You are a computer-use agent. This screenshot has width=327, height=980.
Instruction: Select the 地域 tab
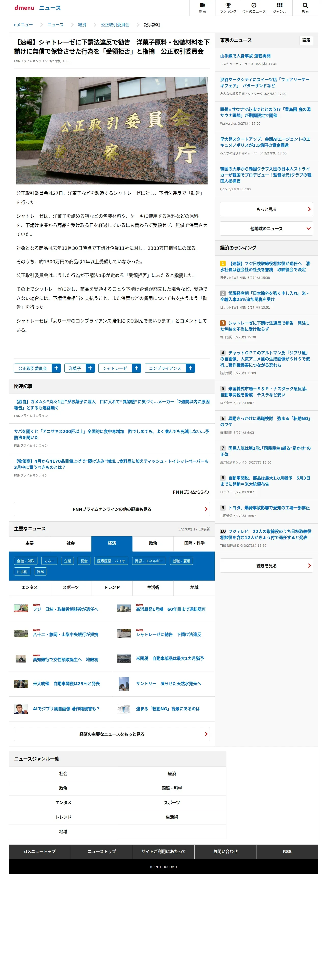[194, 588]
